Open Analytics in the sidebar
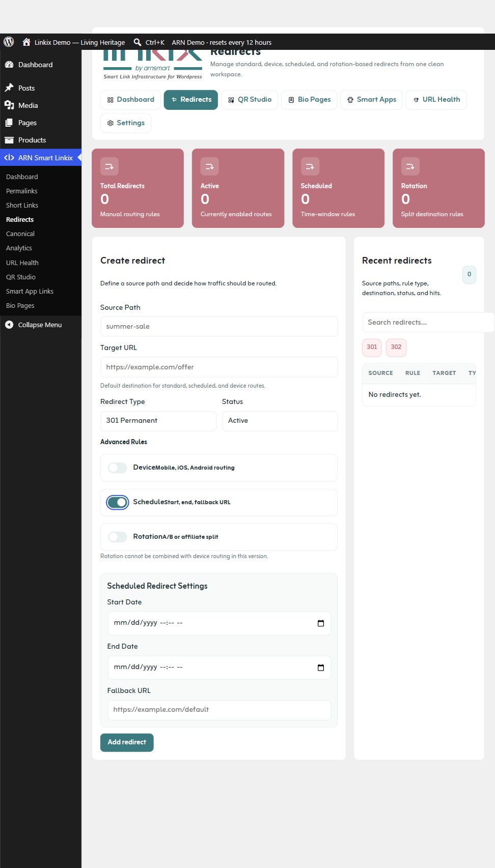The height and width of the screenshot is (868, 495). [19, 248]
